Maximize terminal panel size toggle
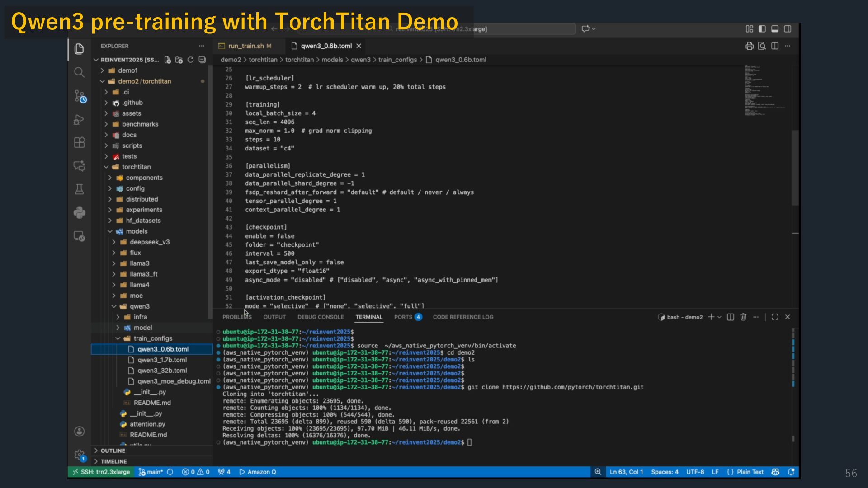The height and width of the screenshot is (488, 868). tap(775, 317)
